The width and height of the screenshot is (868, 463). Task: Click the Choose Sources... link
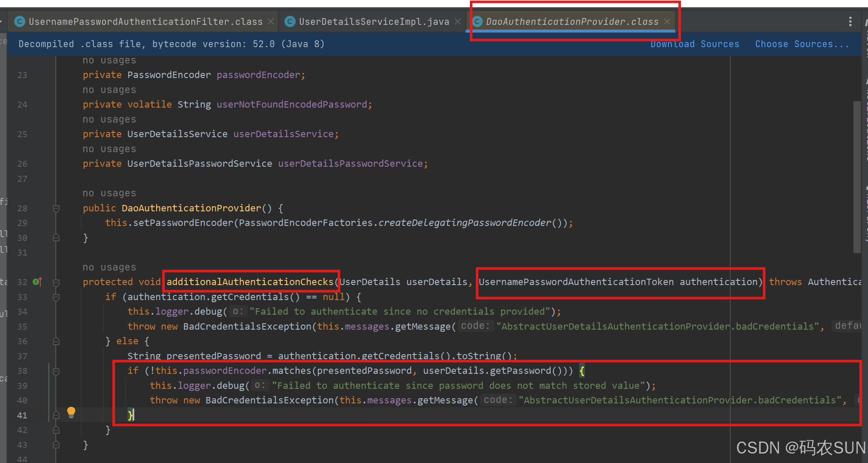(802, 44)
